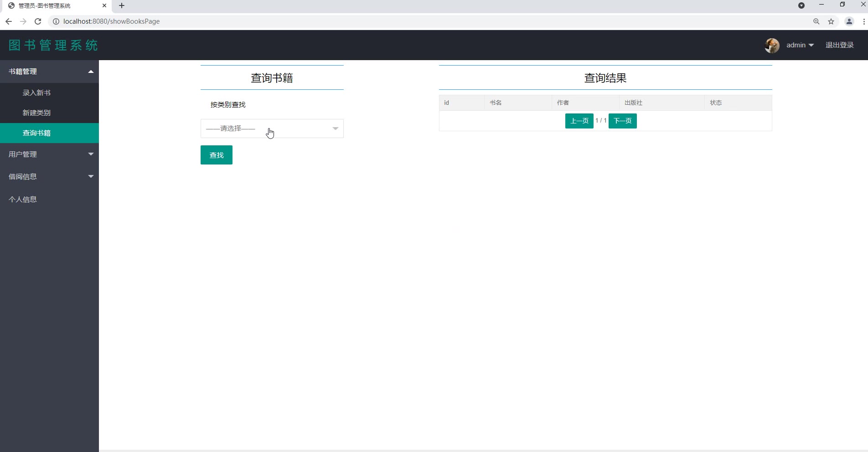Screen dimensions: 868x452
Task: Open the browser zoom control
Action: (816, 21)
